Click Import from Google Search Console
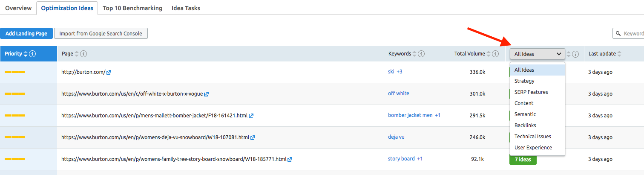Screen dimensions: 644x175 point(101,33)
